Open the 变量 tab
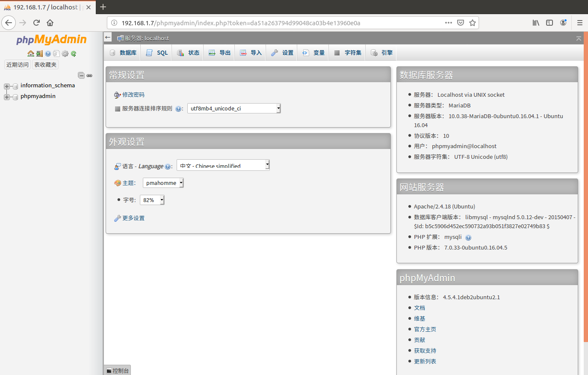Screen dimensions: 588x375 coord(313,53)
